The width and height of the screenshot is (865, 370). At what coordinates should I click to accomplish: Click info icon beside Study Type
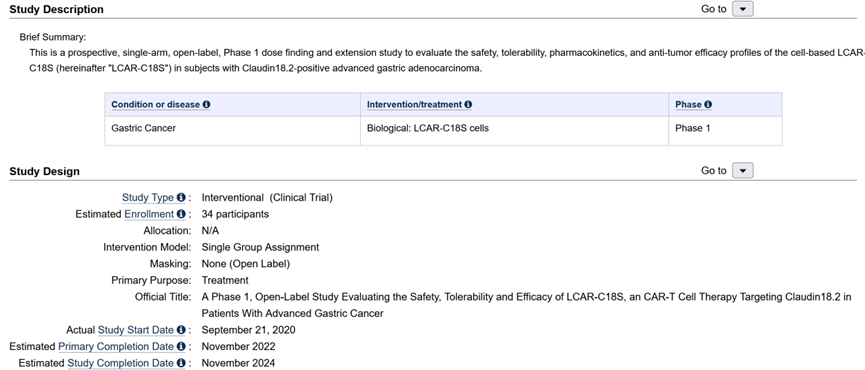pyautogui.click(x=181, y=197)
